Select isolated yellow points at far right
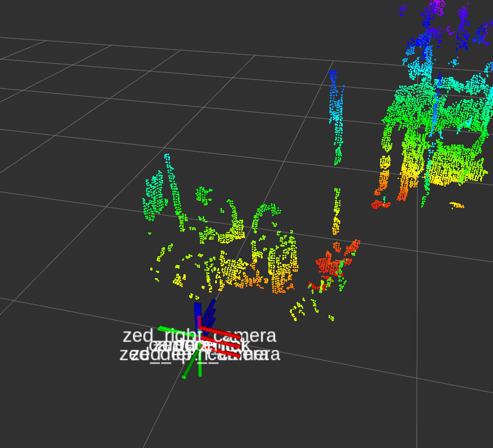This screenshot has height=448, width=493. (x=456, y=205)
